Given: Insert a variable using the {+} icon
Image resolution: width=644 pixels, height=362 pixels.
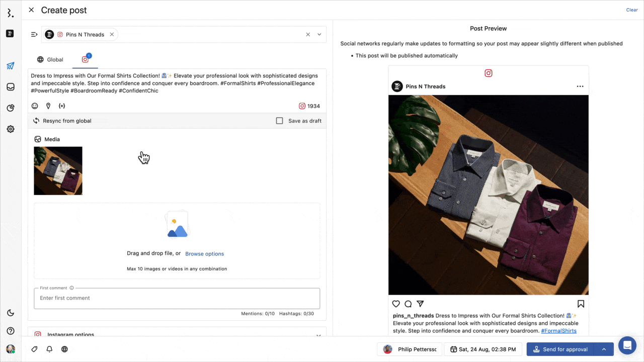Looking at the screenshot, I should coord(62,106).
